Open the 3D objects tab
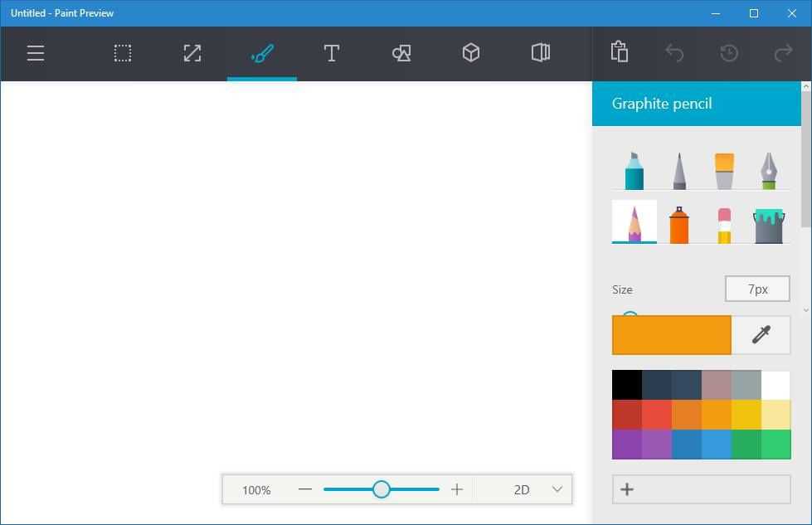812x525 pixels. tap(471, 54)
